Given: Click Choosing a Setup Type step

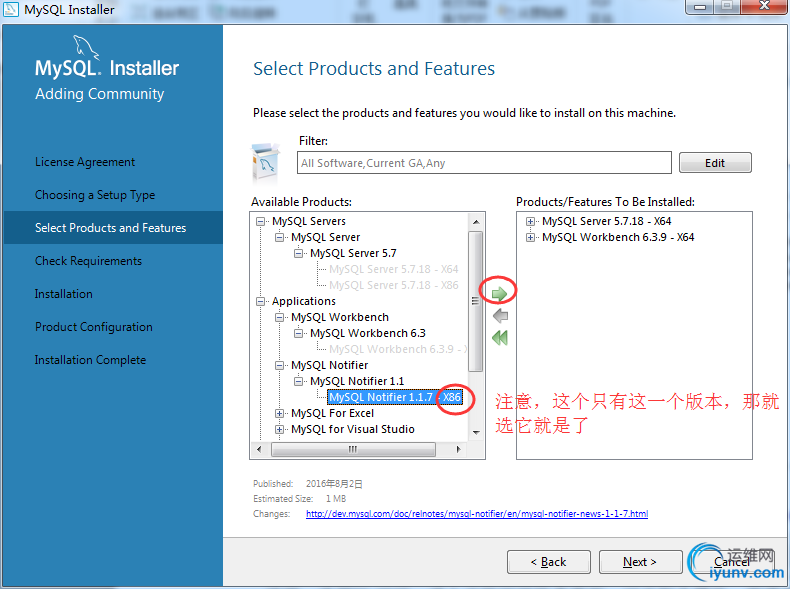Looking at the screenshot, I should point(95,195).
